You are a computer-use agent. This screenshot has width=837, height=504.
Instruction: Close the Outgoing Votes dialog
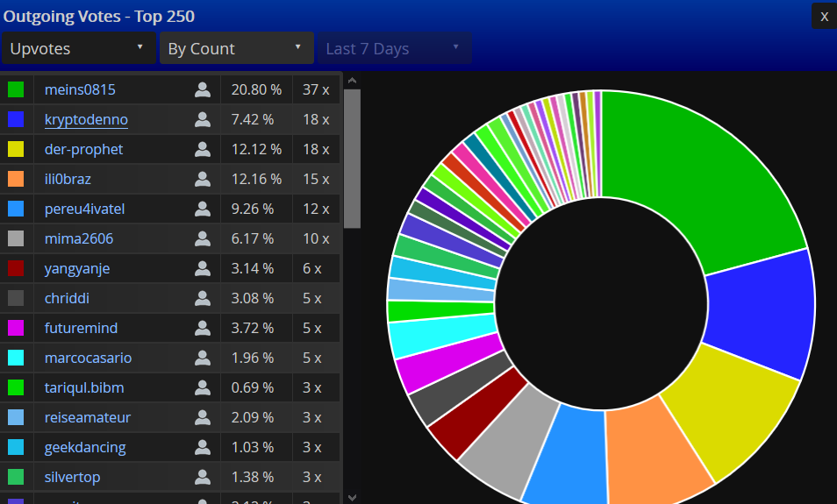click(x=824, y=16)
